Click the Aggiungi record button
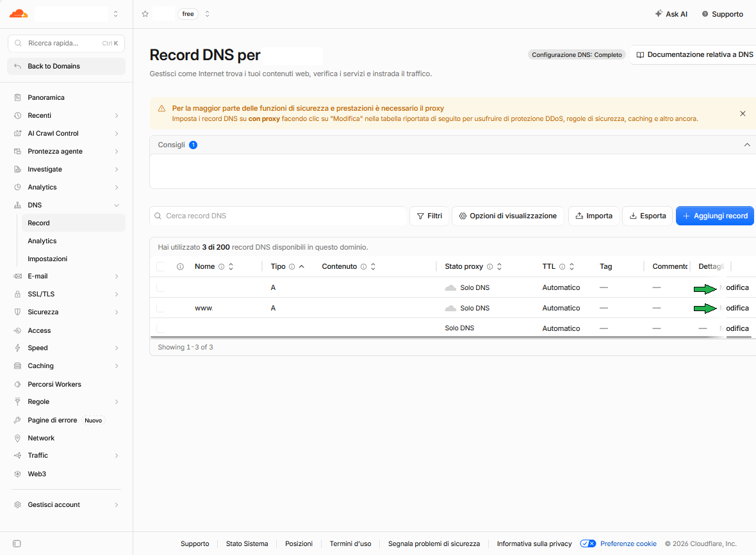Image resolution: width=756 pixels, height=555 pixels. pos(714,216)
